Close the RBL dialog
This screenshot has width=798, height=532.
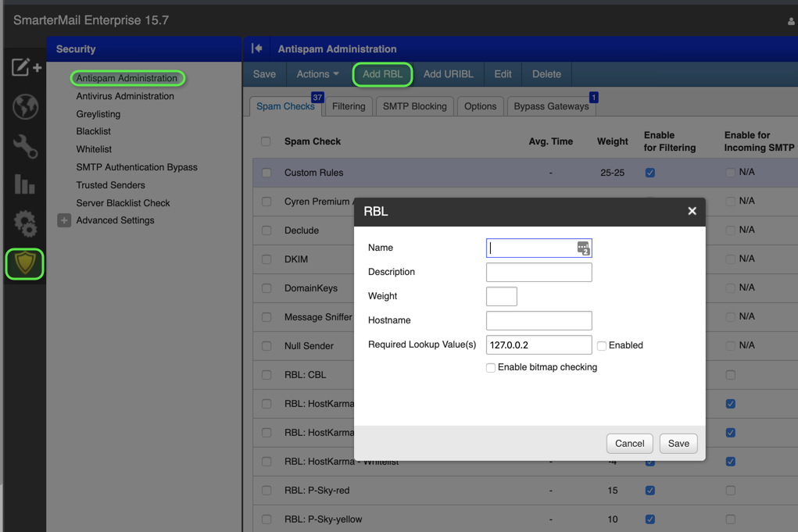click(692, 211)
